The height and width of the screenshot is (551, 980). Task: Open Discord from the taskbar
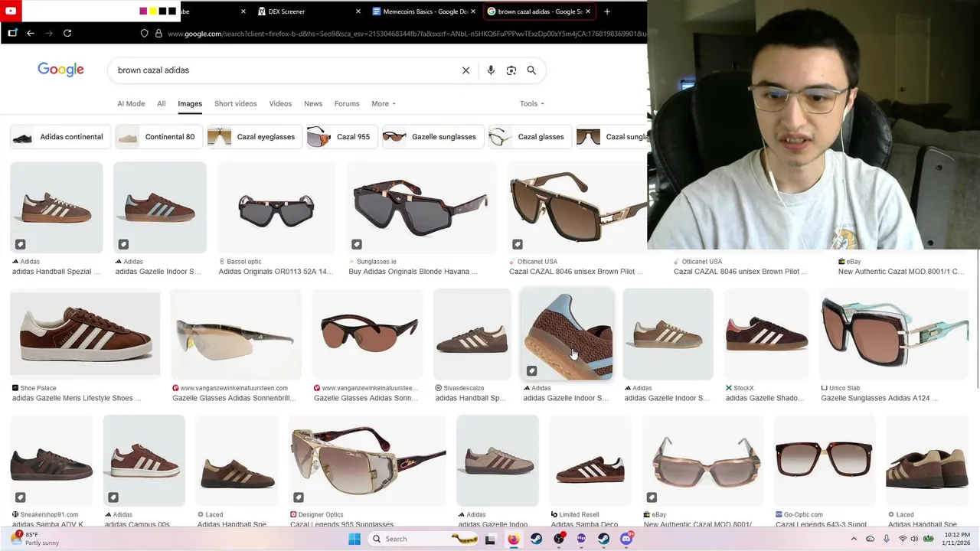pos(627,539)
